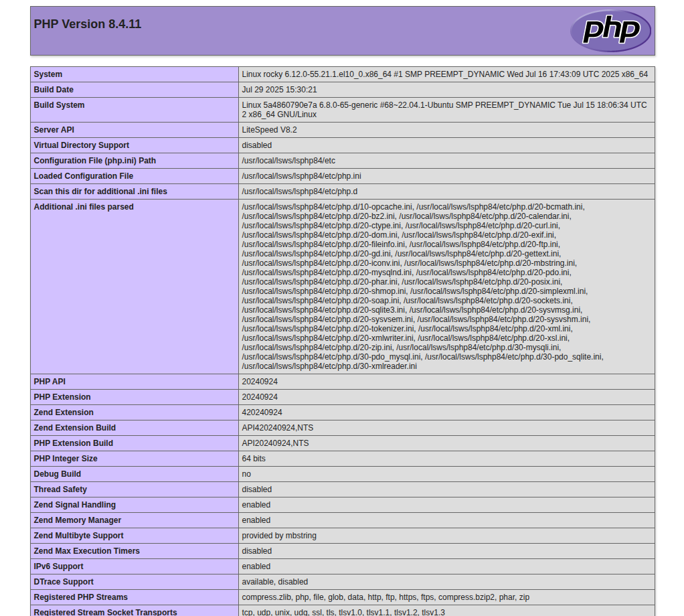
Task: Click the Zend Extension Build value API420240924,NTS
Action: [x=277, y=428]
